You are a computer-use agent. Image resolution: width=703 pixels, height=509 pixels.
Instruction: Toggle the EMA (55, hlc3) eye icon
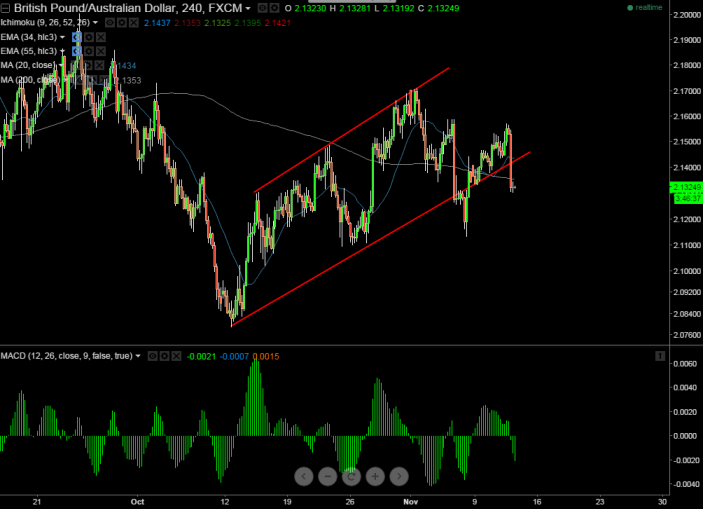pos(77,51)
